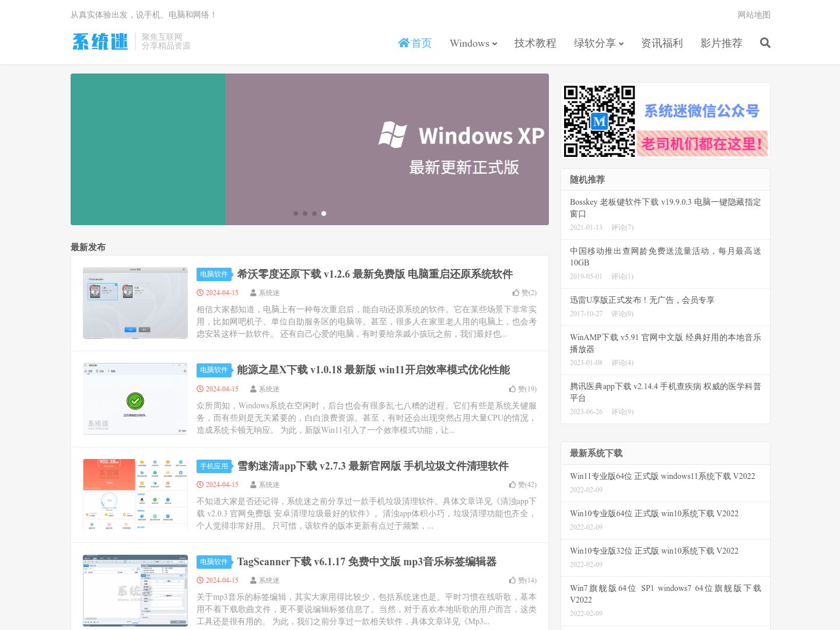Open TagScanner下载 v6.1.17 article title

tap(366, 562)
